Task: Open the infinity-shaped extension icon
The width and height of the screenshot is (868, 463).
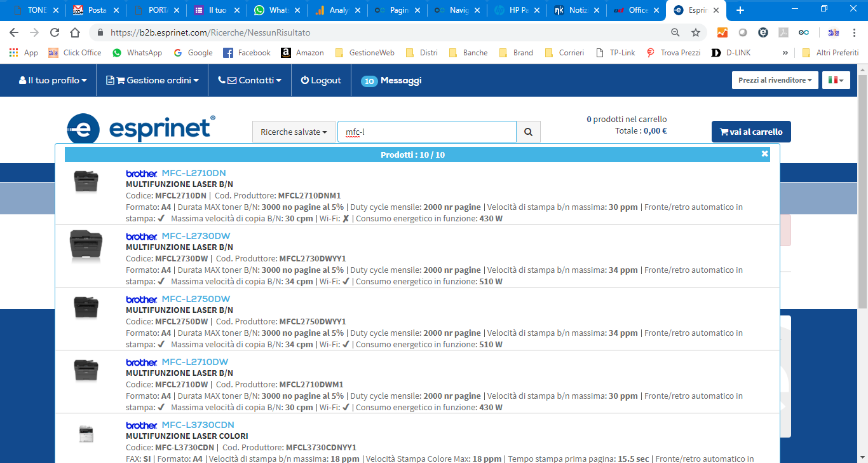Action: click(804, 32)
